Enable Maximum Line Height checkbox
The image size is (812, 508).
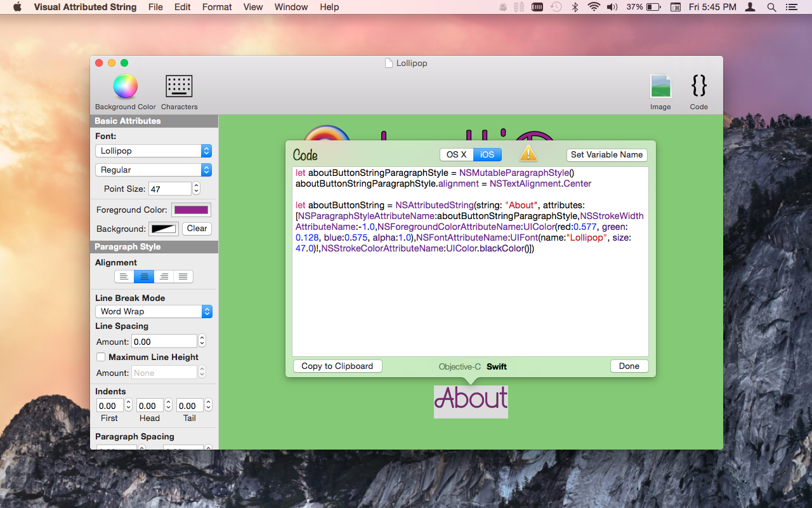click(100, 357)
